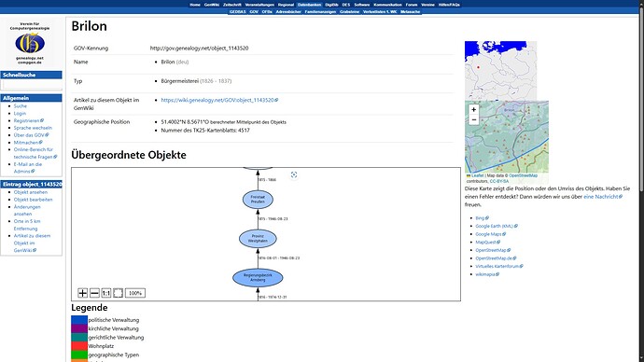Click the 100% zoom level field

135,293
